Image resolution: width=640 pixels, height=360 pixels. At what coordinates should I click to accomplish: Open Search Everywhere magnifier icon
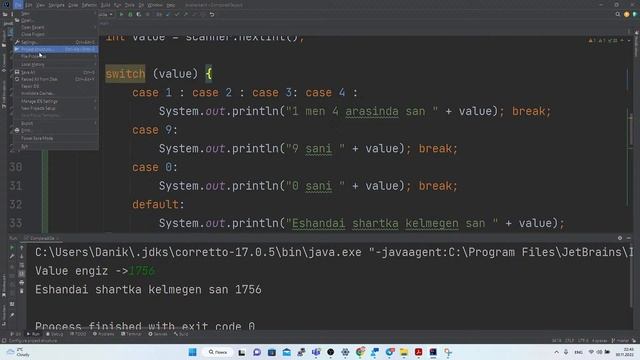point(618,14)
